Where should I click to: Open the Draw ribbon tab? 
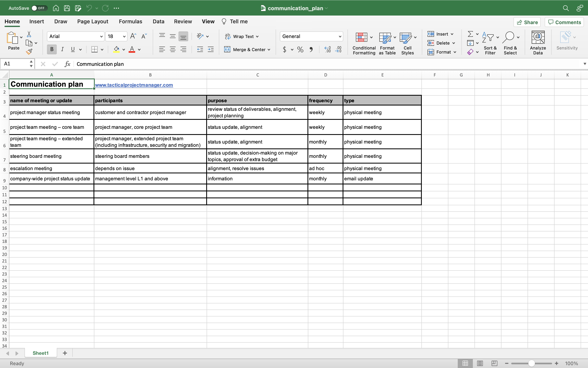pos(61,21)
